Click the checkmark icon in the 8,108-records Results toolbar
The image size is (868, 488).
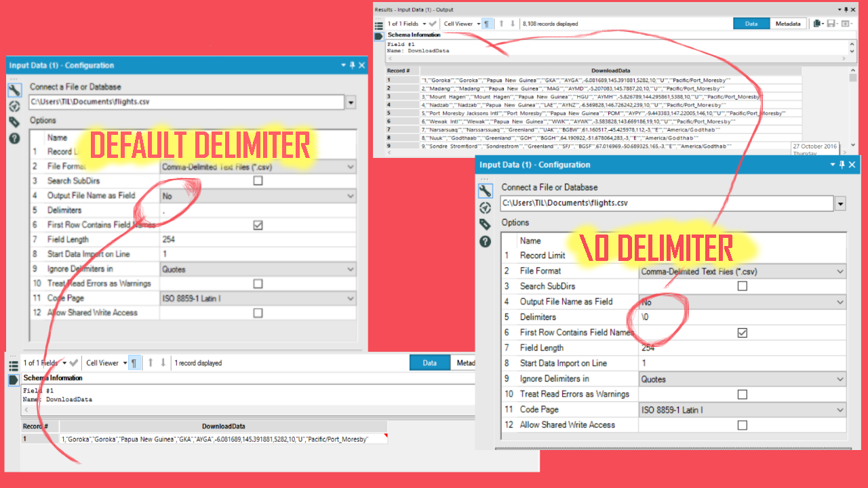(x=433, y=24)
